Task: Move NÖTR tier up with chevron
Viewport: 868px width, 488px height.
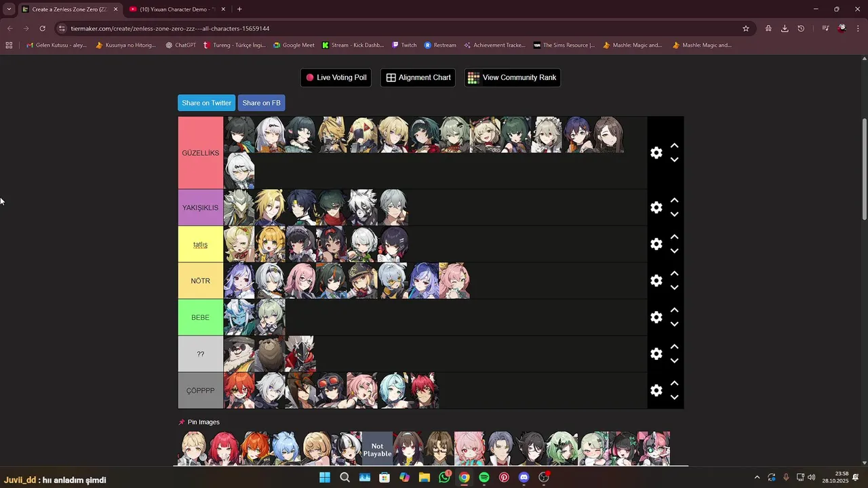Action: tap(674, 274)
